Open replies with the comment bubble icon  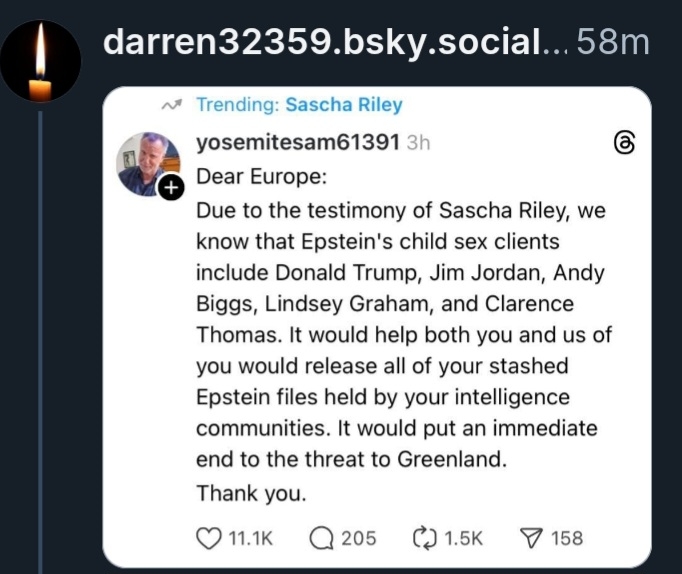322,538
